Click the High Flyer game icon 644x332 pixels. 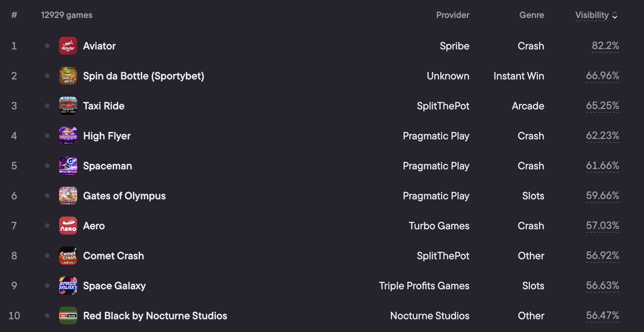[68, 136]
